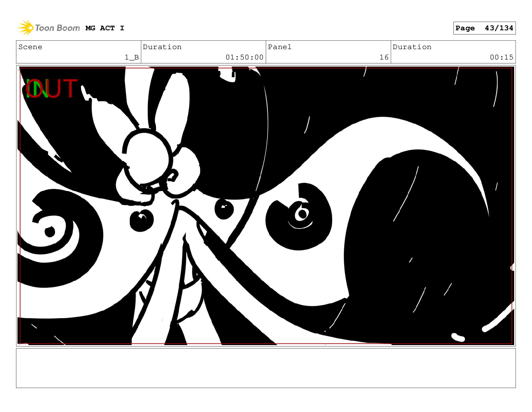Select panel number '16'
The width and height of the screenshot is (532, 412).
[x=384, y=57]
